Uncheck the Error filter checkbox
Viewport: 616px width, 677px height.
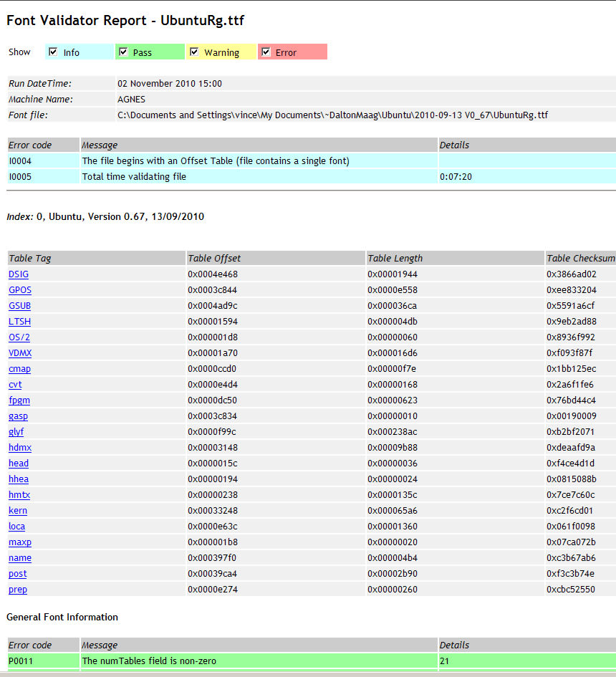coord(266,52)
